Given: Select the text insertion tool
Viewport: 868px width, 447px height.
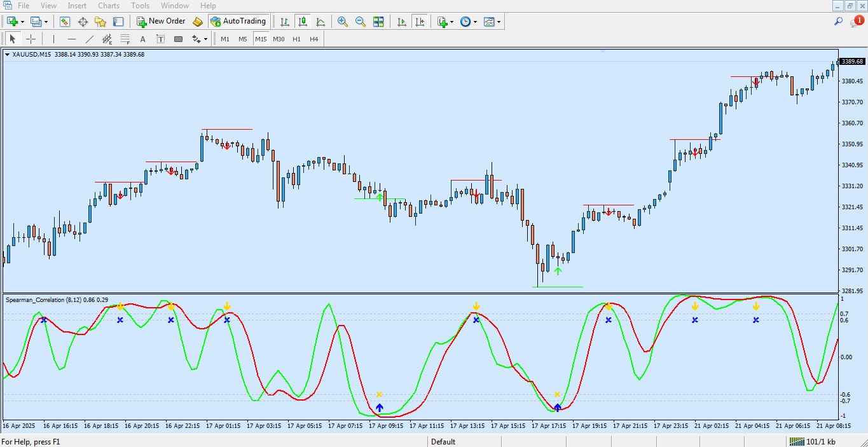Looking at the screenshot, I should [x=142, y=39].
